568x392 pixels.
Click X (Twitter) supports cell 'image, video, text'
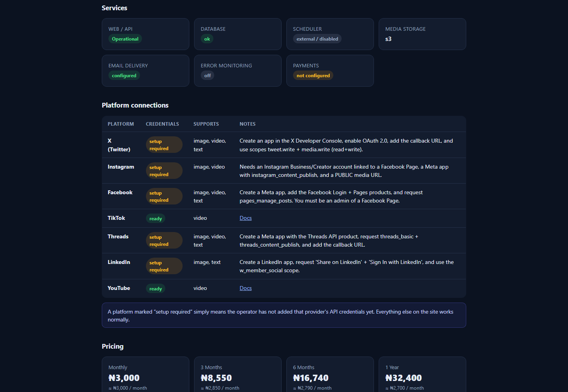209,145
